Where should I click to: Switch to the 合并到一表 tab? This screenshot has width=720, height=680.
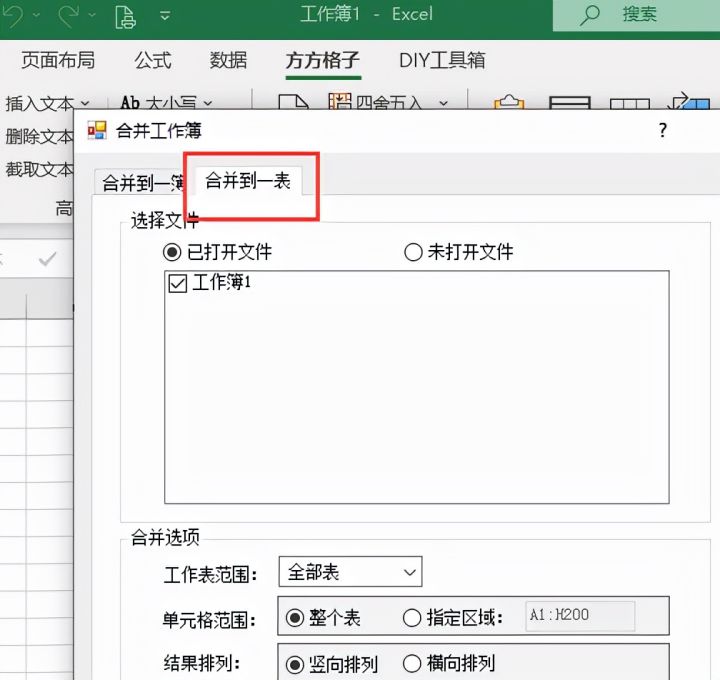pos(248,181)
